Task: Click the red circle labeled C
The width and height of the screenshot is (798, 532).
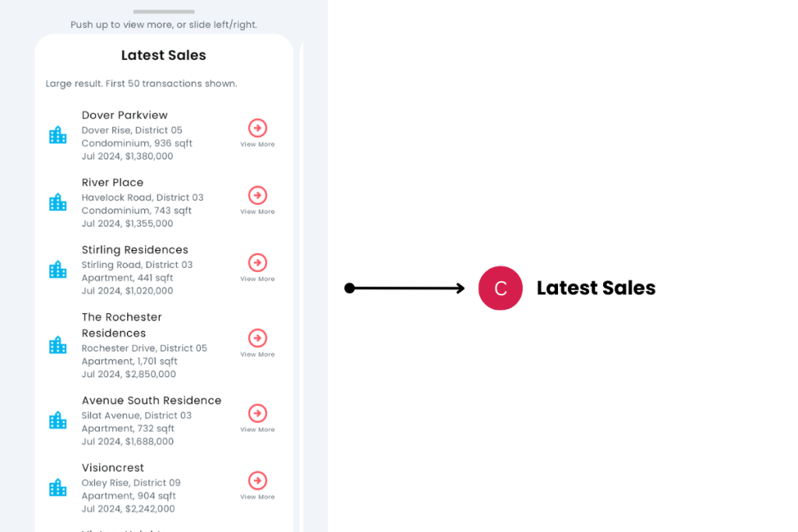Action: (500, 288)
